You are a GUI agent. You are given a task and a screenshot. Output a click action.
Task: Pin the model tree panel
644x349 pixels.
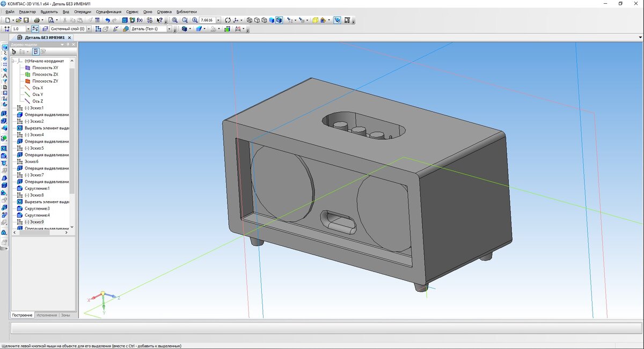(x=68, y=45)
